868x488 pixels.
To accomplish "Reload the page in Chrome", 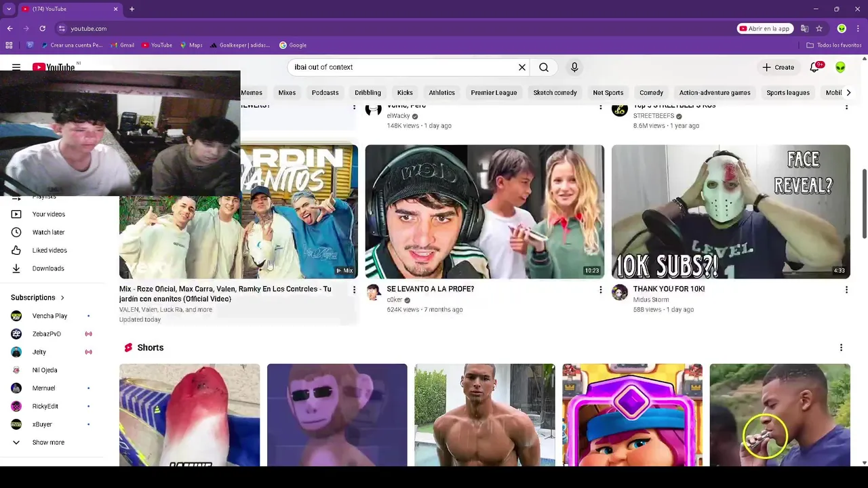I will pyautogui.click(x=42, y=28).
